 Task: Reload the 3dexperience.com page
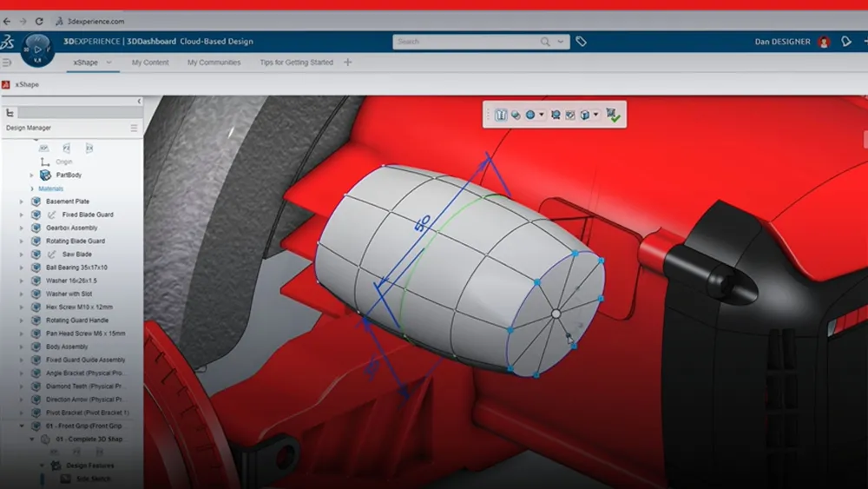point(39,21)
